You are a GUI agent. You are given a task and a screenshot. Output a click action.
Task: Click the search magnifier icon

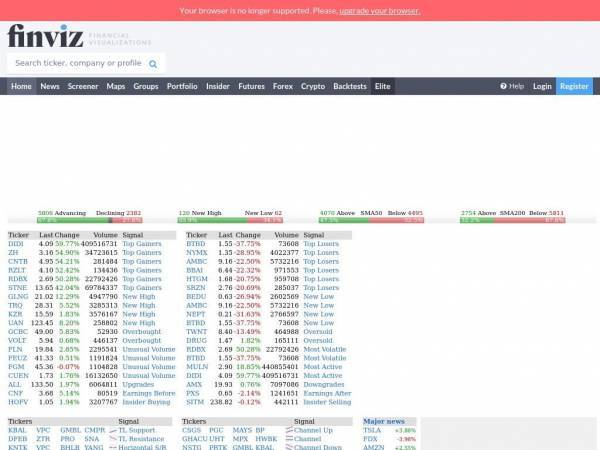tap(153, 64)
